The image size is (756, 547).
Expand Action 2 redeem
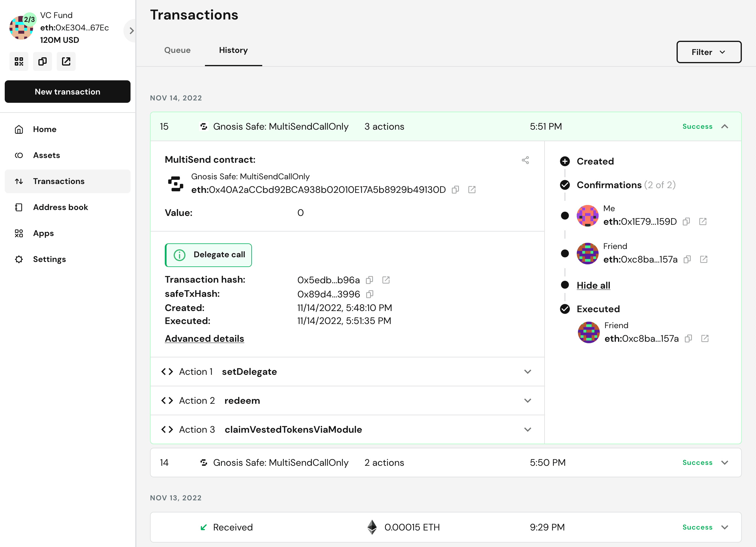click(347, 401)
